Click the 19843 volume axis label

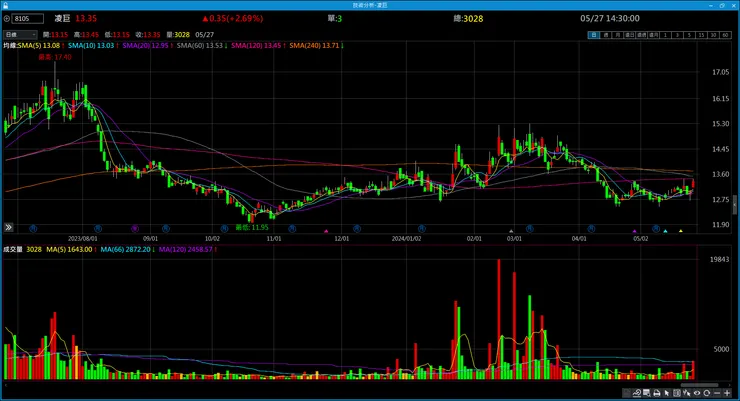(719, 259)
